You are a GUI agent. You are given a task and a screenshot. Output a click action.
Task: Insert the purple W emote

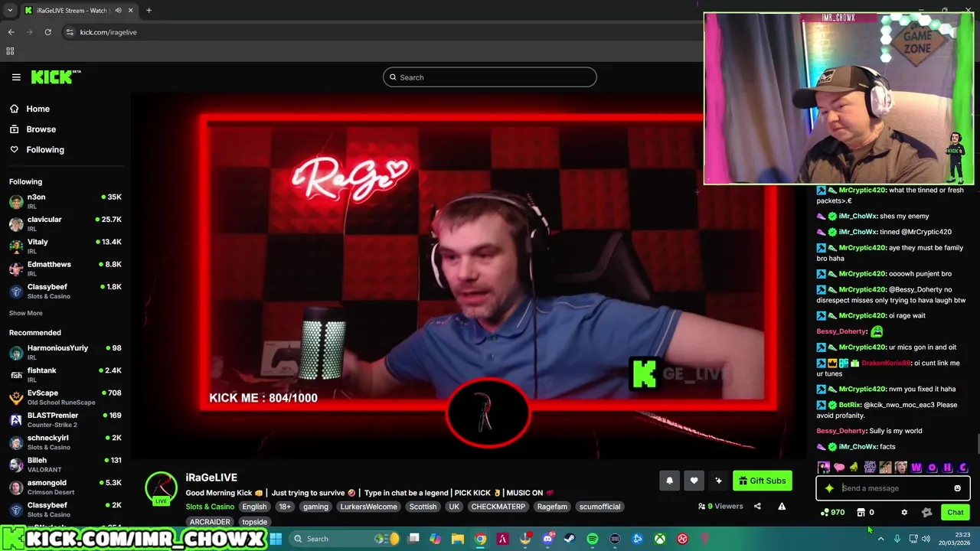point(916,468)
